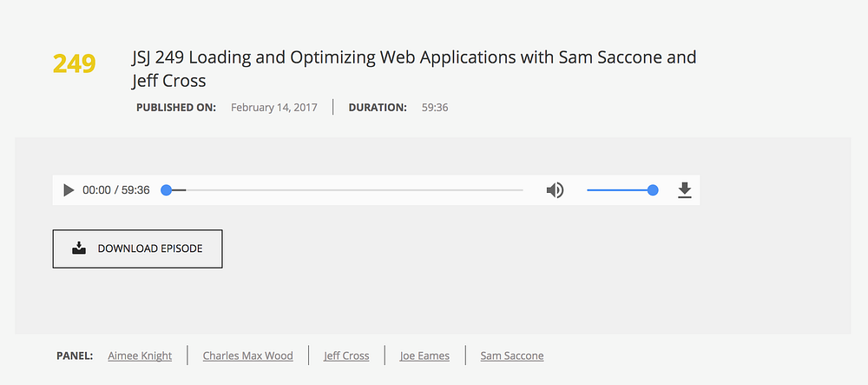Screen dimensions: 868x385
Task: Visit Joe Eames' panelist page
Action: tap(424, 355)
